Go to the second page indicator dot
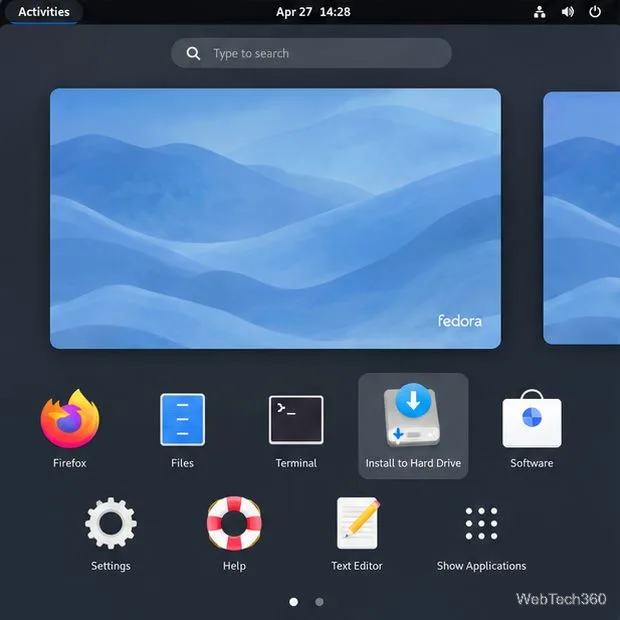This screenshot has height=620, width=620. [319, 601]
